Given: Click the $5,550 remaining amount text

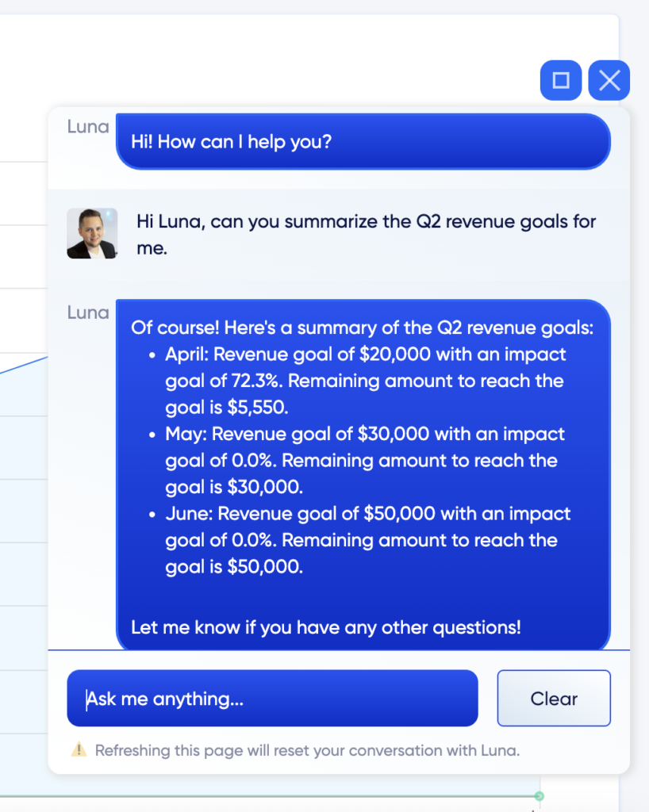Looking at the screenshot, I should tap(257, 407).
